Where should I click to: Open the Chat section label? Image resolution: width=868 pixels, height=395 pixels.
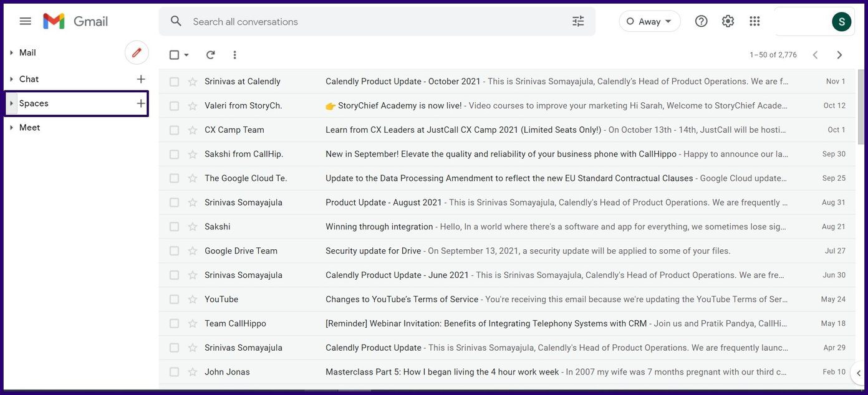pos(29,79)
